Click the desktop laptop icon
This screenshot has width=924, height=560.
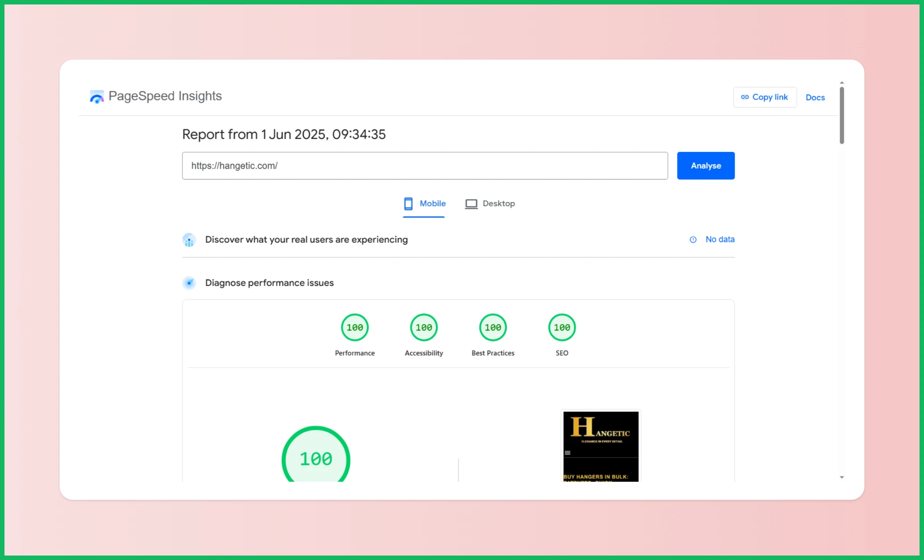pos(471,204)
